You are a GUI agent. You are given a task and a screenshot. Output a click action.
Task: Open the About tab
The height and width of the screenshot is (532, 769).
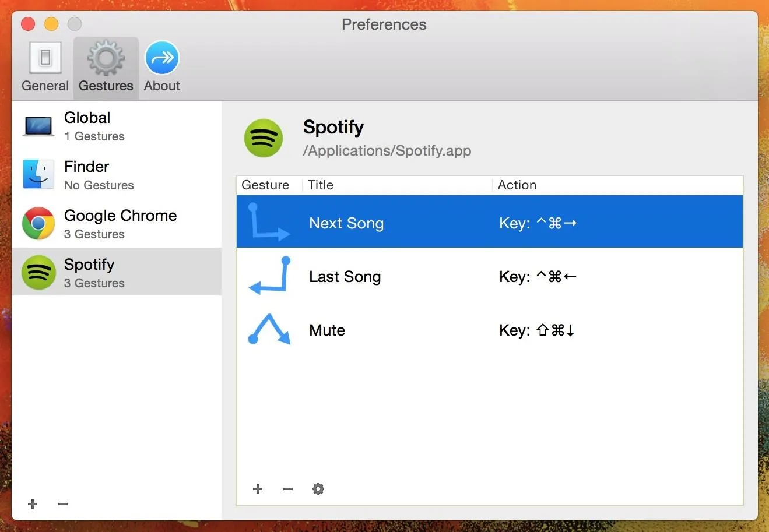coord(161,68)
